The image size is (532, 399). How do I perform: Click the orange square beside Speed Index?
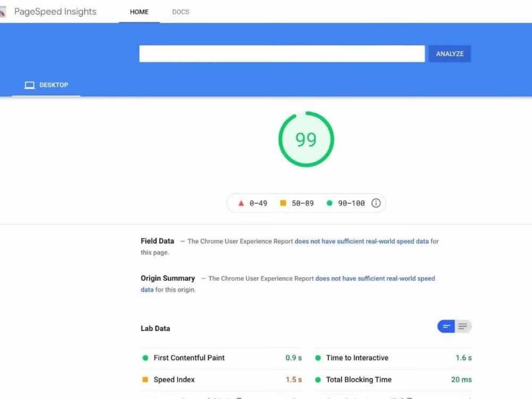pos(146,379)
